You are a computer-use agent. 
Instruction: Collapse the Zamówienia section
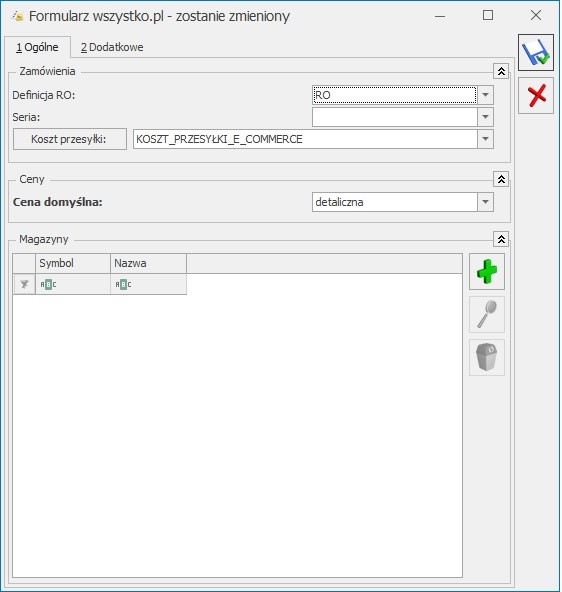[x=501, y=71]
